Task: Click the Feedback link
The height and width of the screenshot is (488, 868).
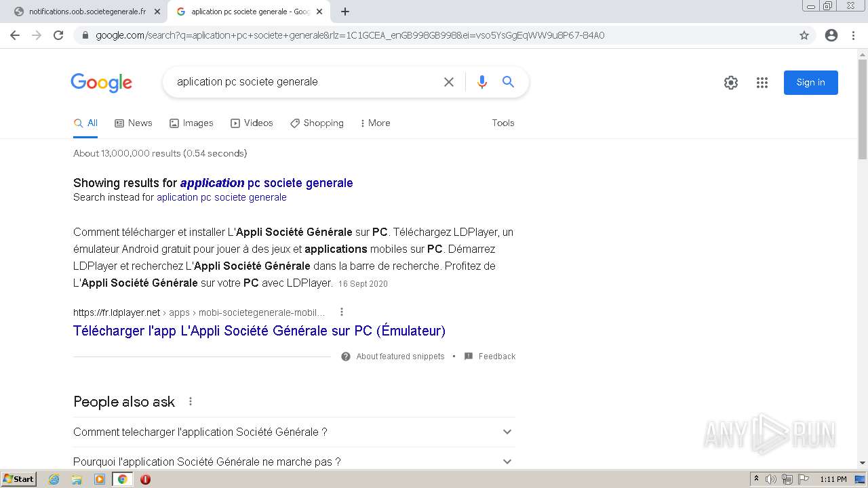Action: click(497, 357)
